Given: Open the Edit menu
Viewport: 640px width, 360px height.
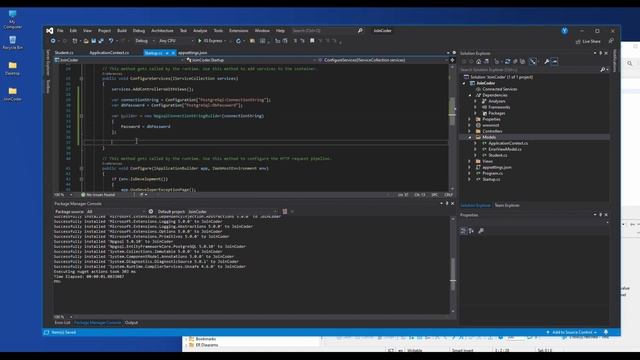Looking at the screenshot, I should point(73,31).
